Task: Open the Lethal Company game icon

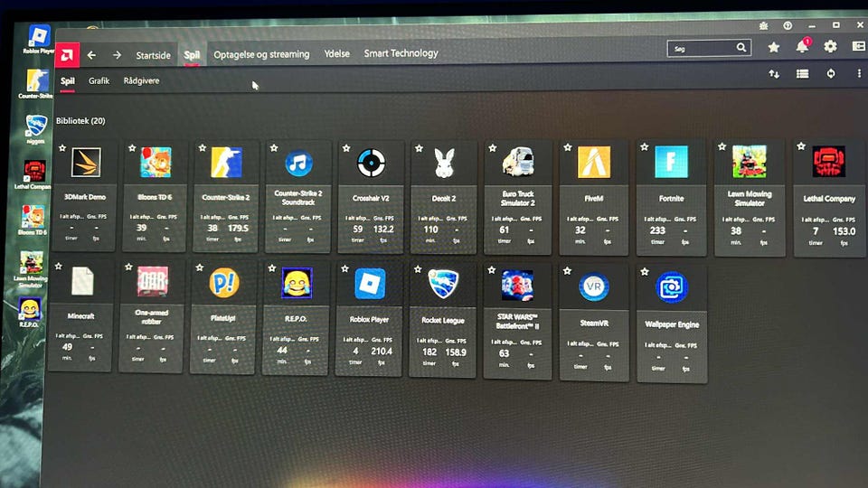Action: pos(829,162)
